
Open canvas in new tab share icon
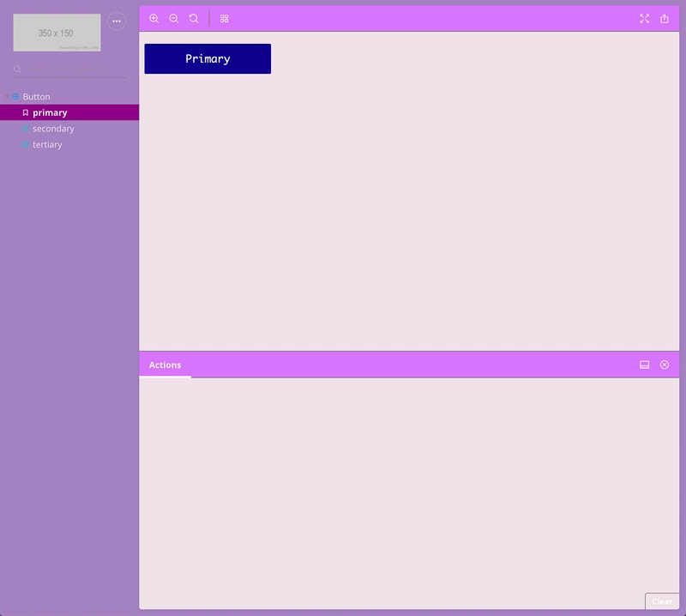(x=664, y=18)
